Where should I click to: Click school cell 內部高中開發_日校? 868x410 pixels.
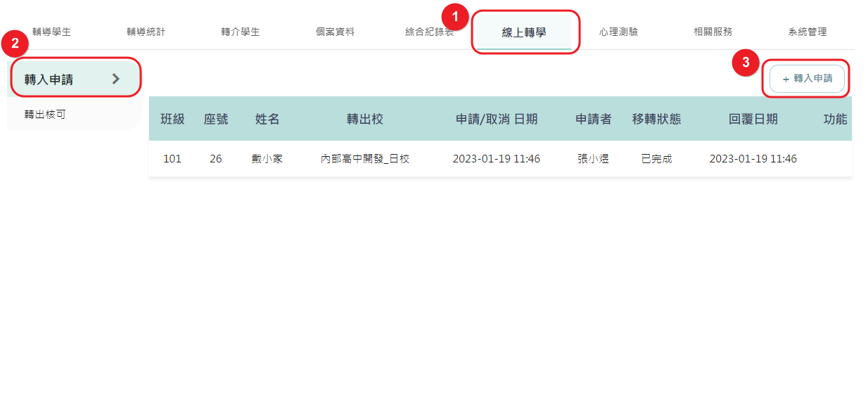(x=365, y=159)
